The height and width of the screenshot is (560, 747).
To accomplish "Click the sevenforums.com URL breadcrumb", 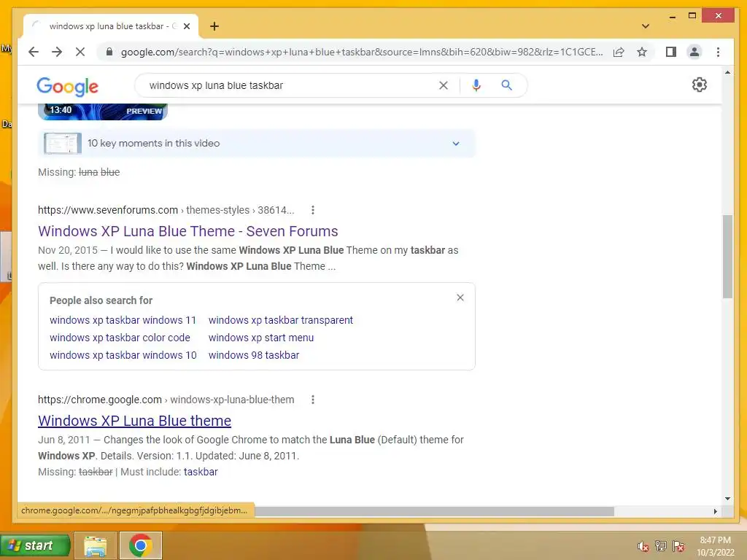I will 166,210.
